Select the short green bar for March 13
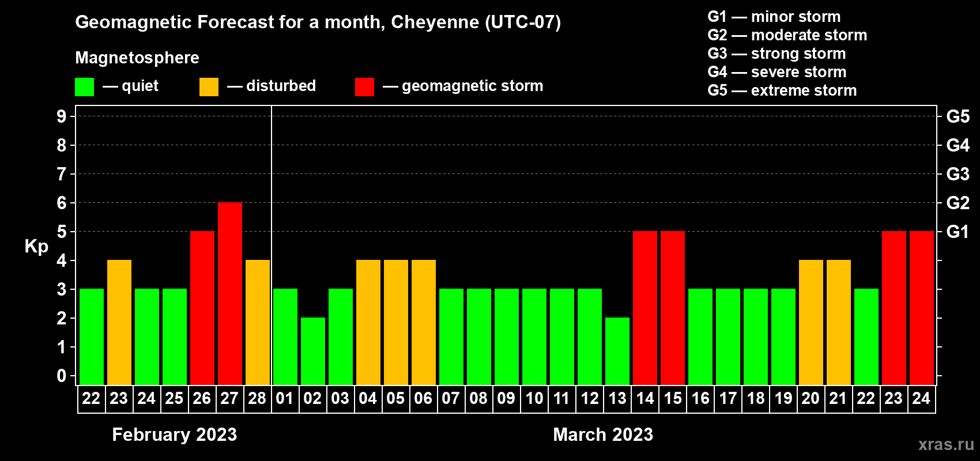980x461 pixels. click(617, 352)
